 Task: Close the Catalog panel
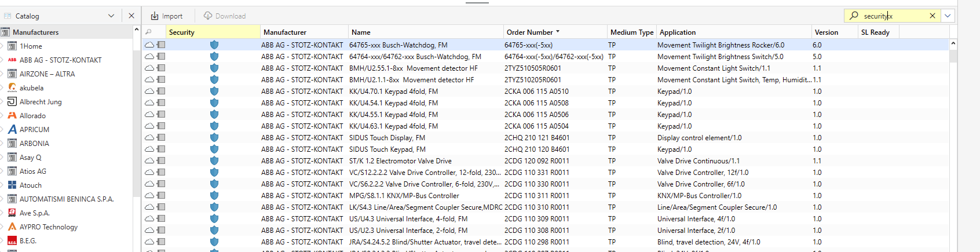[131, 16]
